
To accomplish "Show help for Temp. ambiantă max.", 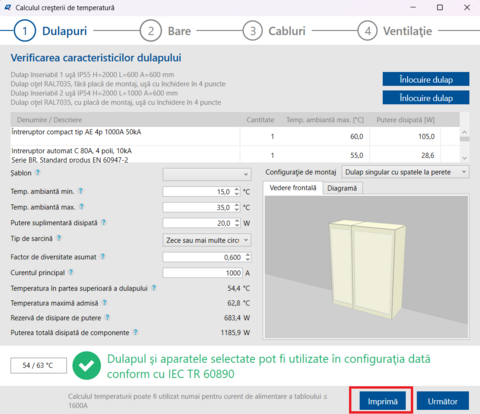I will point(81,207).
